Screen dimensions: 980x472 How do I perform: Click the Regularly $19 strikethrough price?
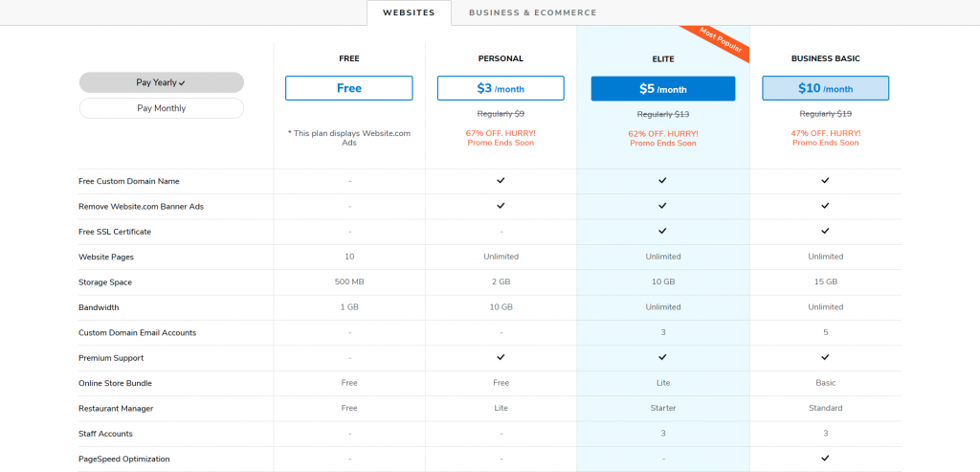pyautogui.click(x=826, y=114)
